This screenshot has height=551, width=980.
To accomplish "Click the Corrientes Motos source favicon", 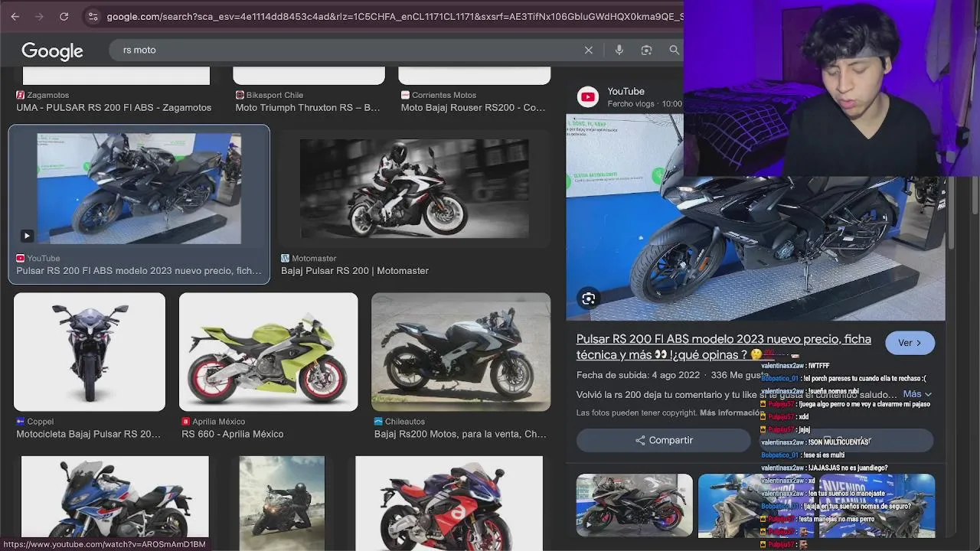I will [405, 95].
